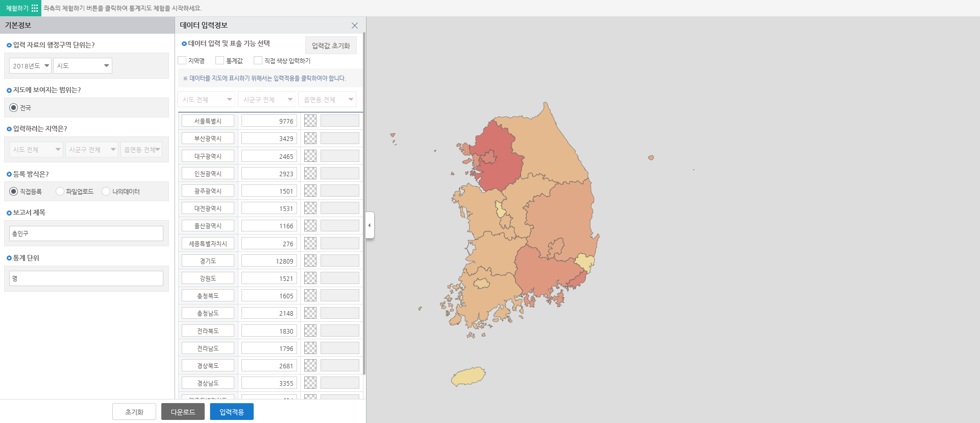980x423 pixels.
Task: Click the 보고서 제목 input field
Action: 86,233
